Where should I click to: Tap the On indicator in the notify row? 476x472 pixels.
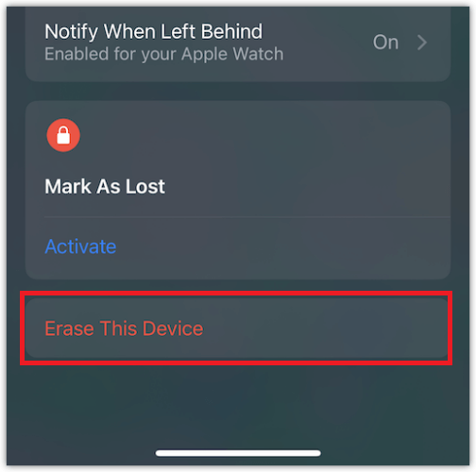[385, 42]
